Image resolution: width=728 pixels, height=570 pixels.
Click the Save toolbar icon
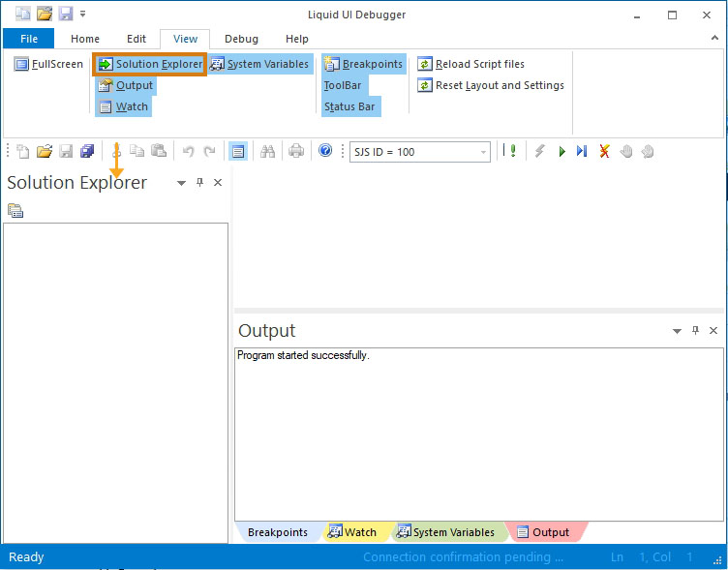click(66, 151)
